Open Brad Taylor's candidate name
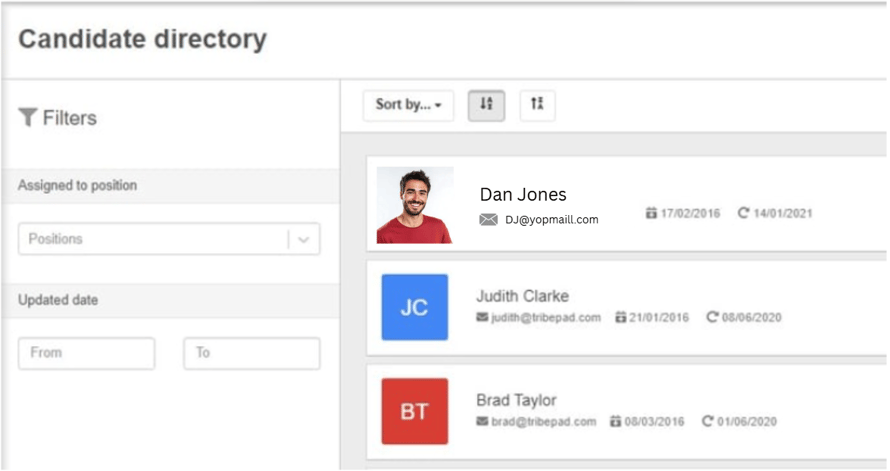Screen dimensions: 890x471 pyautogui.click(x=516, y=400)
